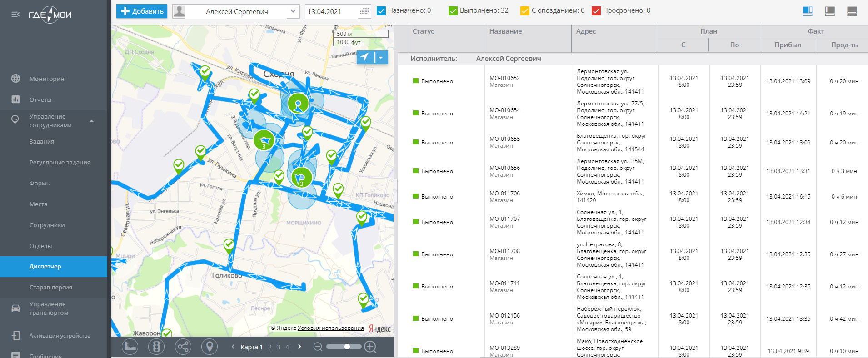Zoom out with the minus magnifier
This screenshot has width=868, height=358.
point(318,347)
